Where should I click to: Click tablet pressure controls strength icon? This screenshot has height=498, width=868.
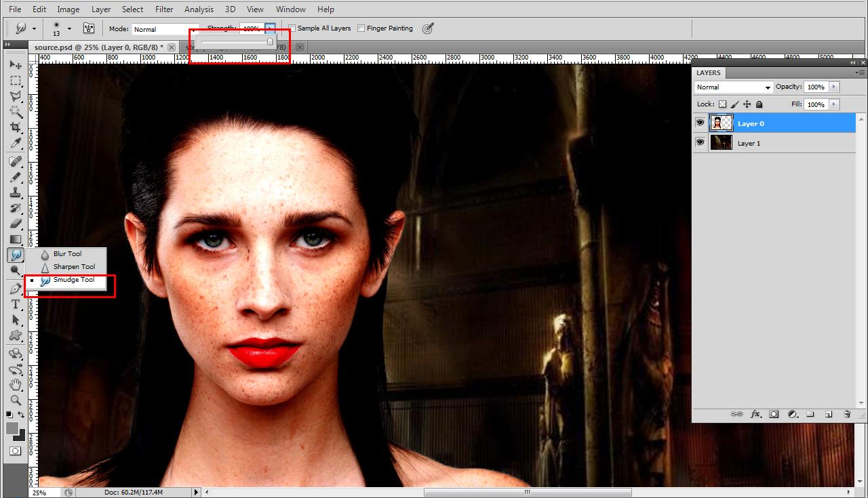point(428,28)
